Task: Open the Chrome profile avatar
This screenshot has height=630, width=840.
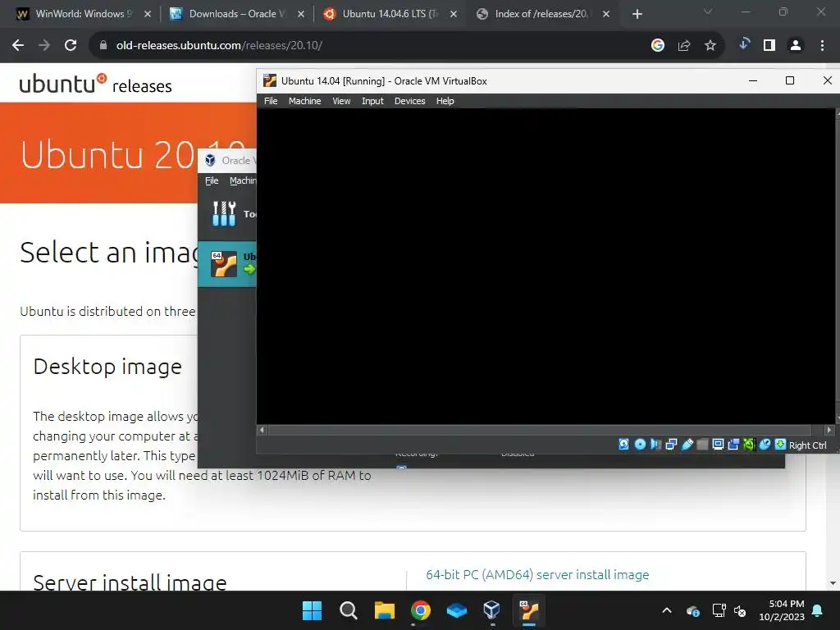Action: click(x=796, y=46)
